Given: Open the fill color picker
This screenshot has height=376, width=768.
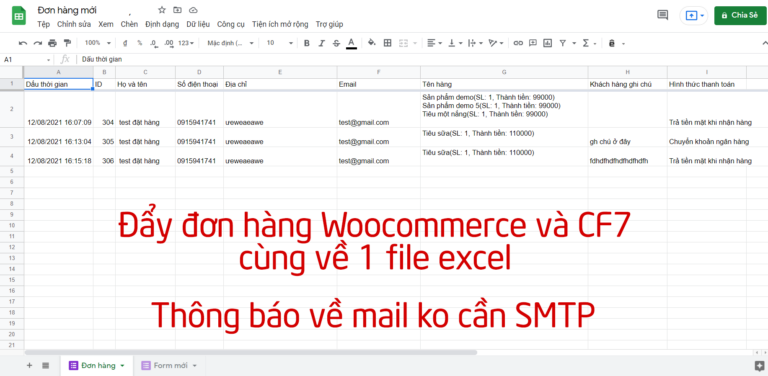Looking at the screenshot, I should tap(372, 43).
